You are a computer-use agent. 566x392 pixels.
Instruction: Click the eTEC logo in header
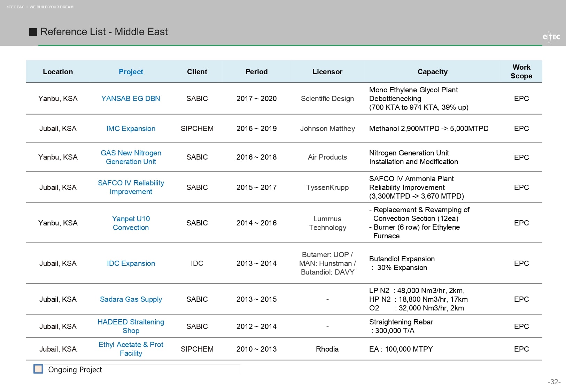tap(551, 37)
